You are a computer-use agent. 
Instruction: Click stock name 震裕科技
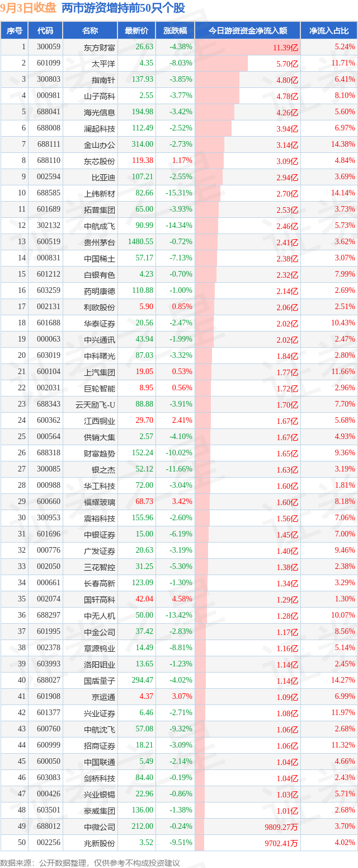100,518
